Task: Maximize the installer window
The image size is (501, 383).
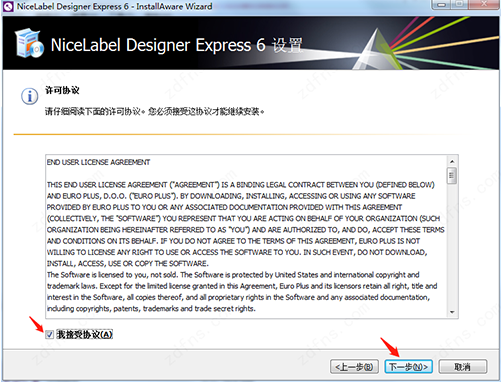Action: point(460,5)
